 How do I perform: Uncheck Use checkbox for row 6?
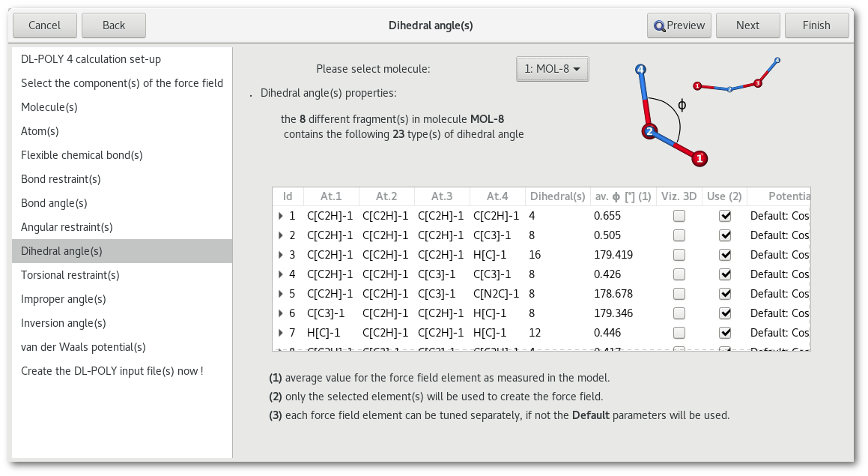click(725, 313)
